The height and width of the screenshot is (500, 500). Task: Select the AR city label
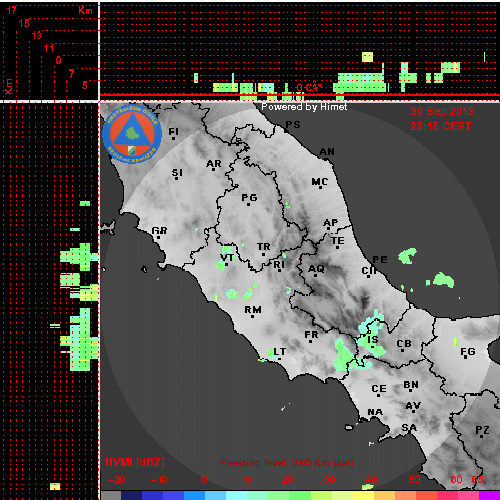click(214, 164)
